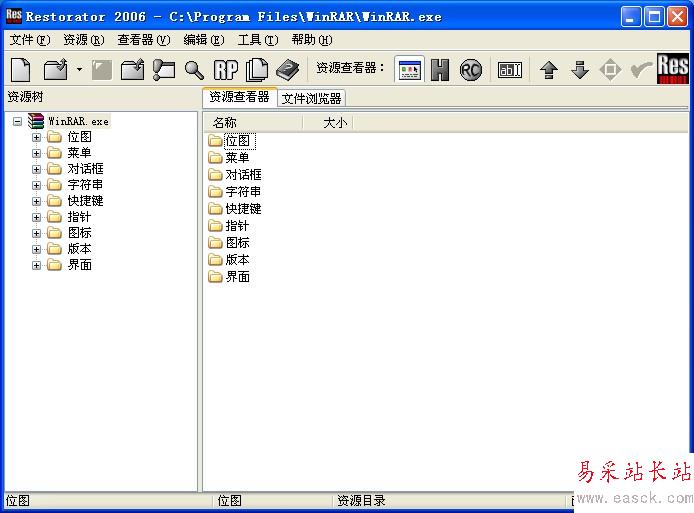Expand the 指针 tree folder
Image resolution: width=694 pixels, height=513 pixels.
click(37, 217)
